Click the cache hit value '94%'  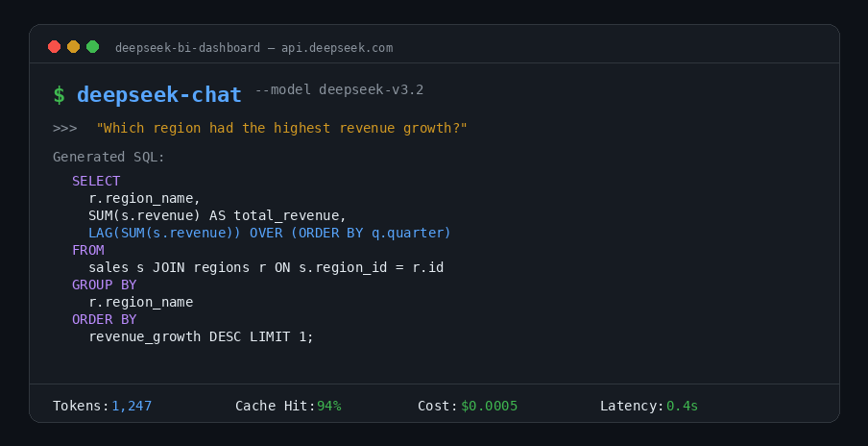point(328,406)
